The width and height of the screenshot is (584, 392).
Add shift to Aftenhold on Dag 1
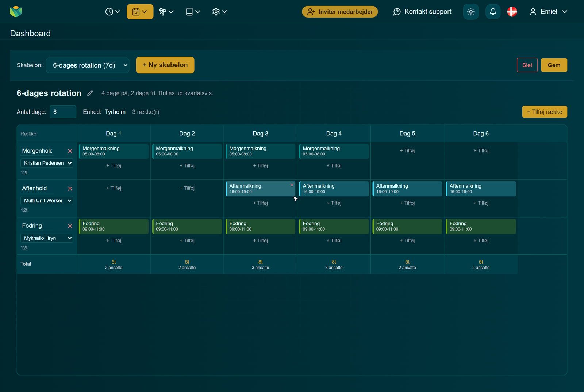[x=114, y=188]
